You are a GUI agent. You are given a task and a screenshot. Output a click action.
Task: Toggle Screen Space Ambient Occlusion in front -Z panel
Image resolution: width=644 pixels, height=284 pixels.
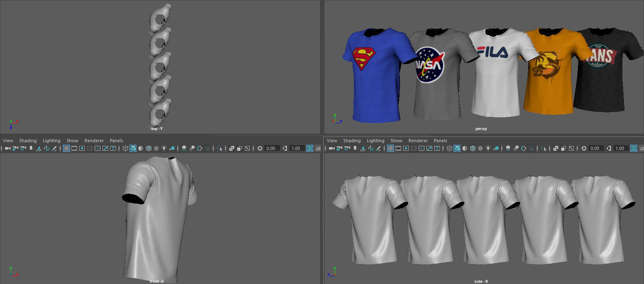click(184, 148)
